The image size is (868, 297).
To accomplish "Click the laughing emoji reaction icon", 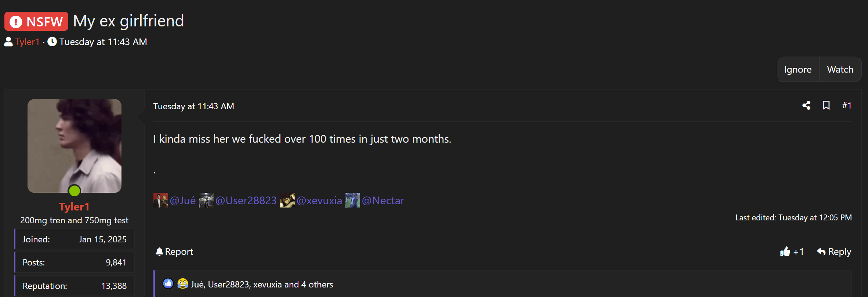I will coord(182,283).
